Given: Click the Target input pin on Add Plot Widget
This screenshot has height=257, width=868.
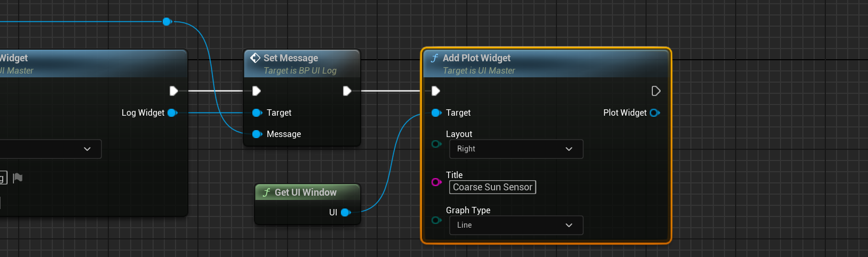Looking at the screenshot, I should (436, 113).
